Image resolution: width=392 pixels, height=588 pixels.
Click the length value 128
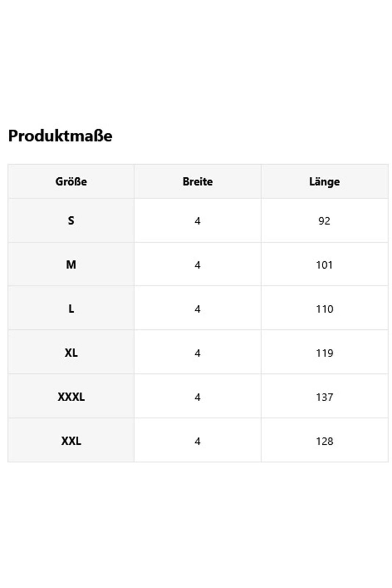(x=324, y=441)
